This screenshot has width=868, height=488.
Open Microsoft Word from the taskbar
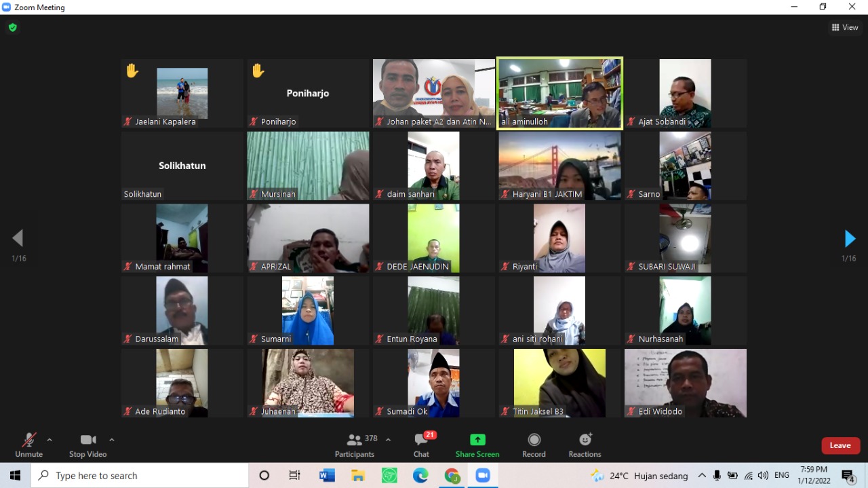tap(327, 476)
